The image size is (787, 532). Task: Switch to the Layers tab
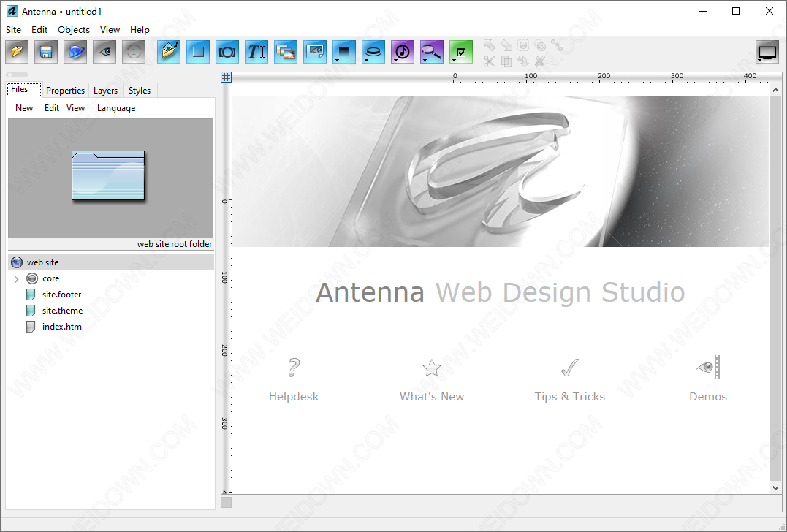pyautogui.click(x=105, y=91)
